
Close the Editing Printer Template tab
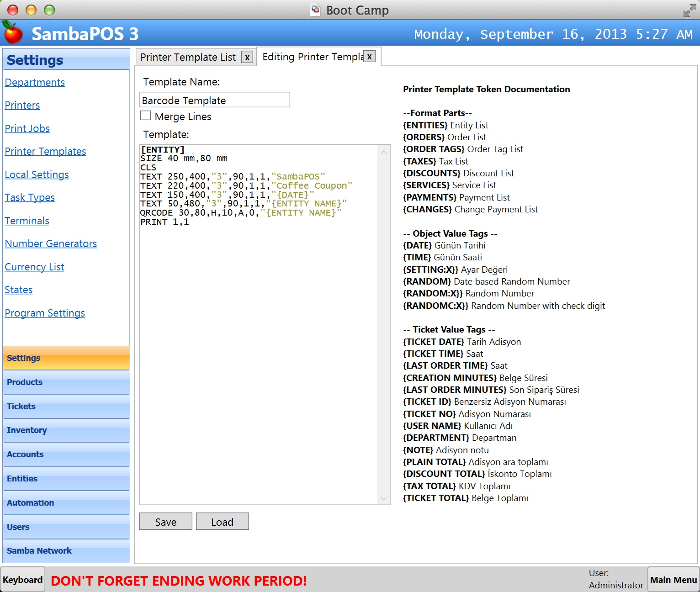(x=369, y=57)
